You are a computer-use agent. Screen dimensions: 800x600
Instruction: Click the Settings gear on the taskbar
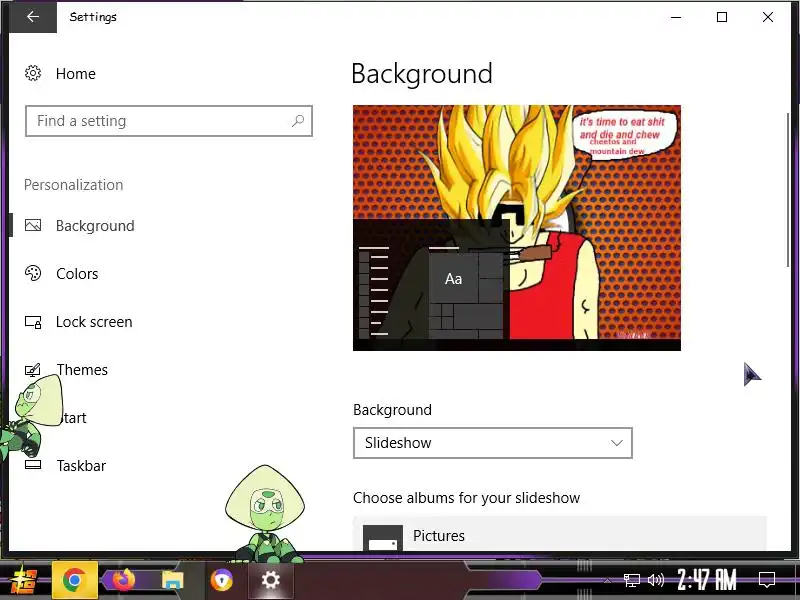pyautogui.click(x=270, y=580)
